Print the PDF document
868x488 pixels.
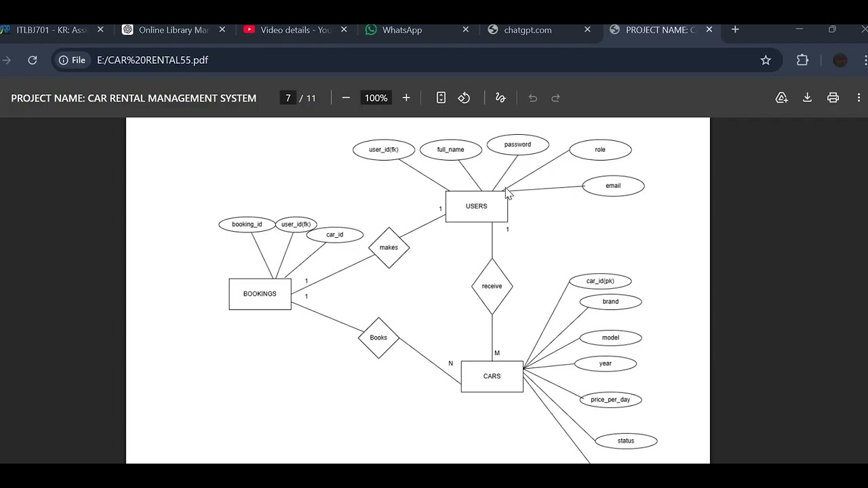(x=833, y=98)
